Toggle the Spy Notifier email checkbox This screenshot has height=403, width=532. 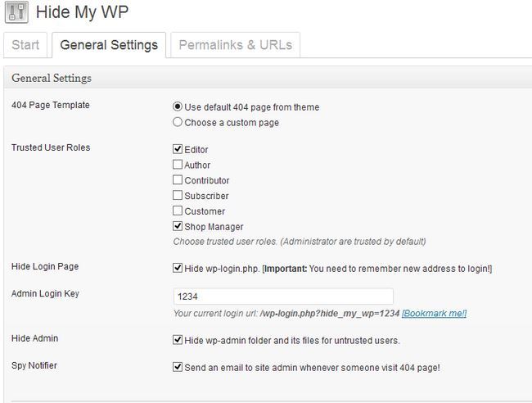178,367
